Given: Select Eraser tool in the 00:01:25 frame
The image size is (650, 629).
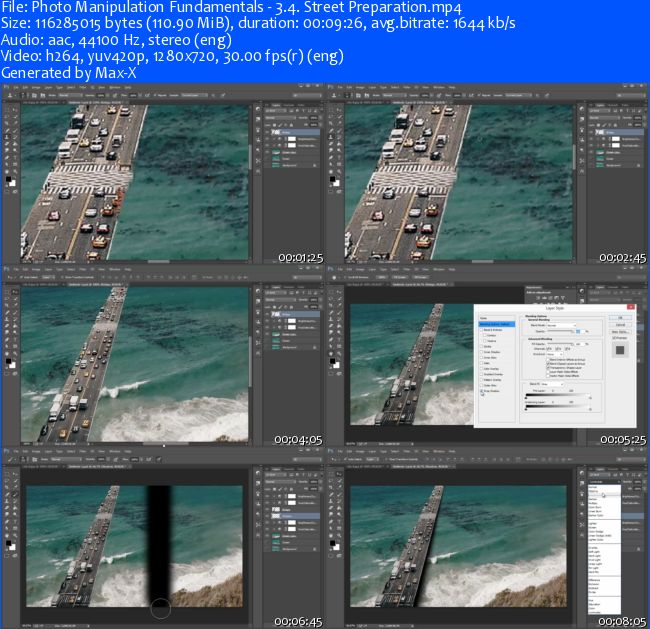Looking at the screenshot, I should pyautogui.click(x=7, y=144).
